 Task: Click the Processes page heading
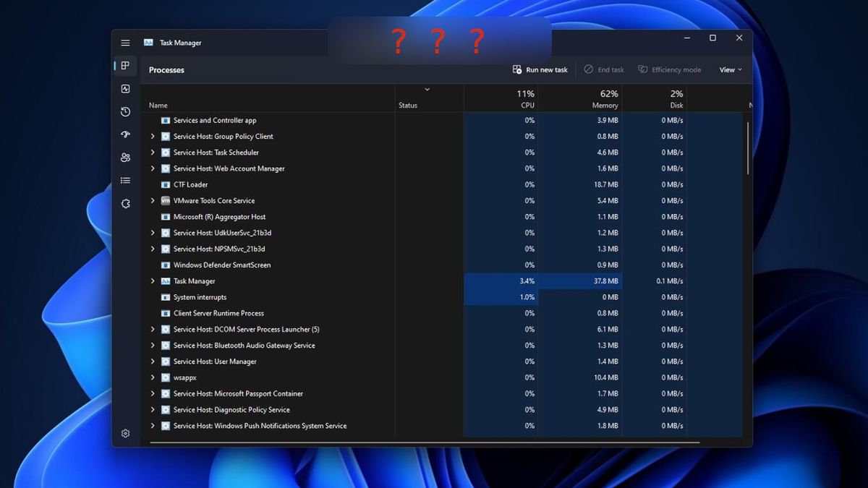point(166,70)
